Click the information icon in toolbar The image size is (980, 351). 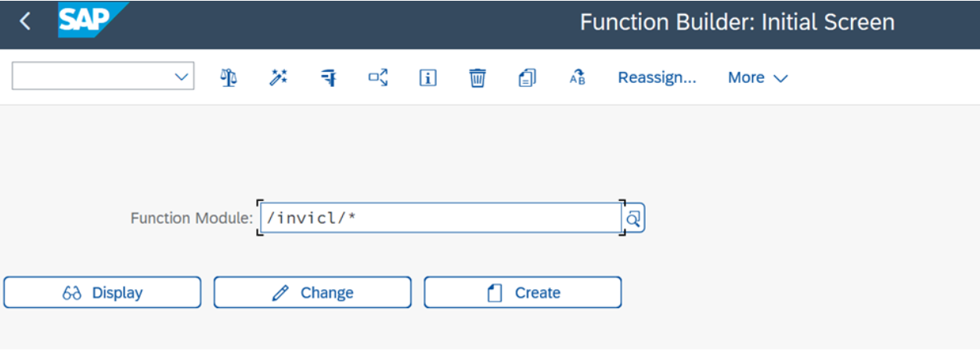(427, 77)
